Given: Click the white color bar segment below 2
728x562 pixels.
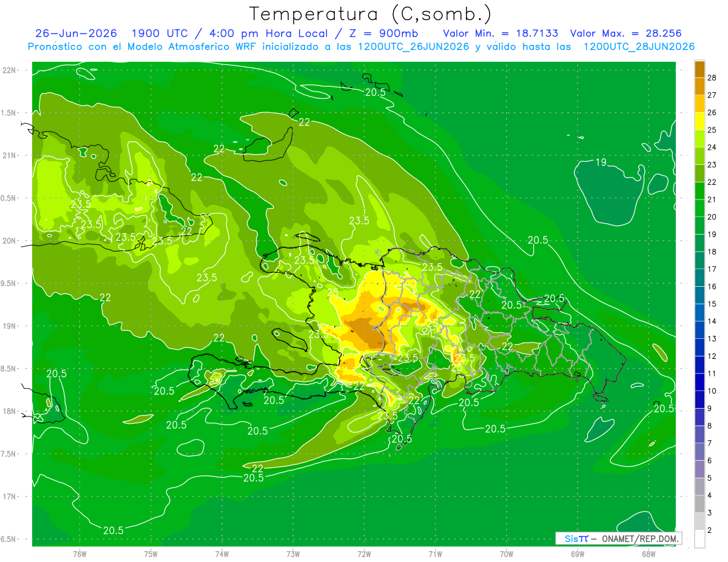Looking at the screenshot, I should pos(700,539).
